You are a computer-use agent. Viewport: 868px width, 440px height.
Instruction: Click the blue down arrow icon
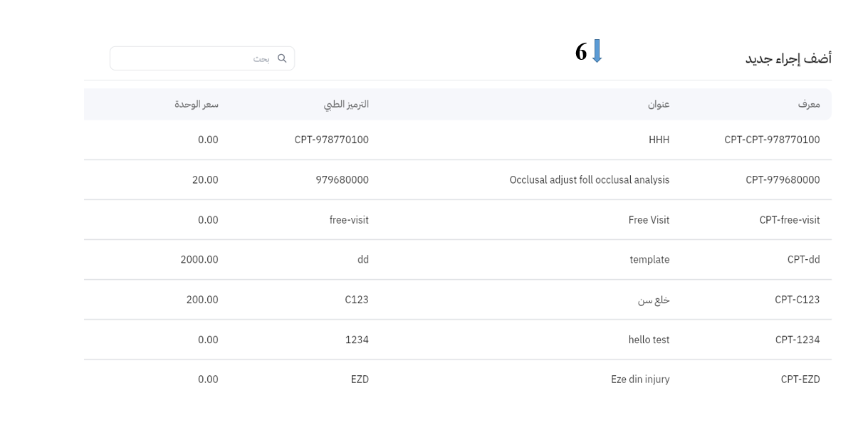(x=597, y=51)
